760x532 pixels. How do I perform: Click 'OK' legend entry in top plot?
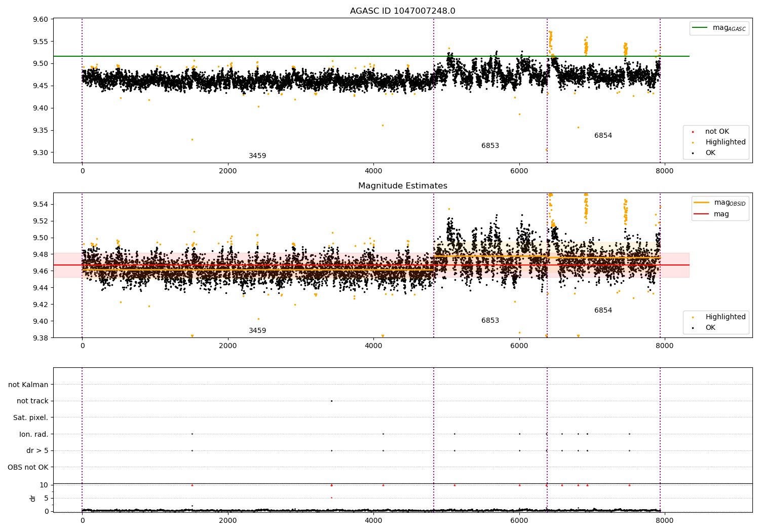coord(710,153)
